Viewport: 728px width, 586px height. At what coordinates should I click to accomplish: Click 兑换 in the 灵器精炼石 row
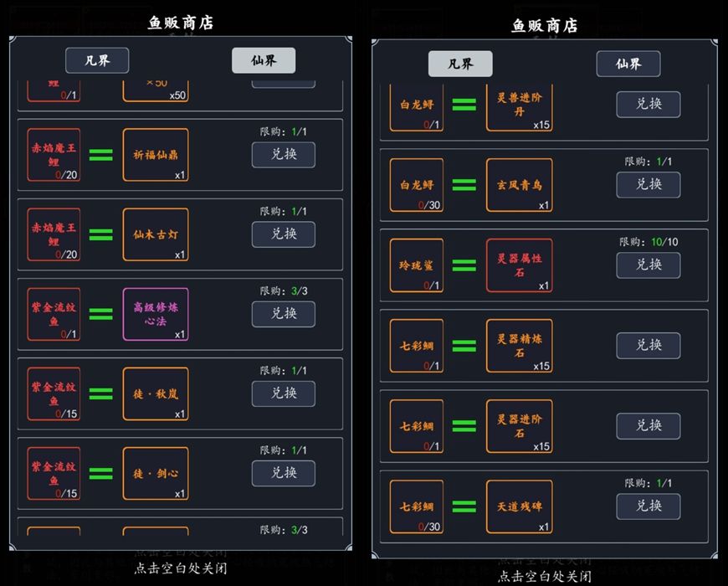tap(649, 346)
